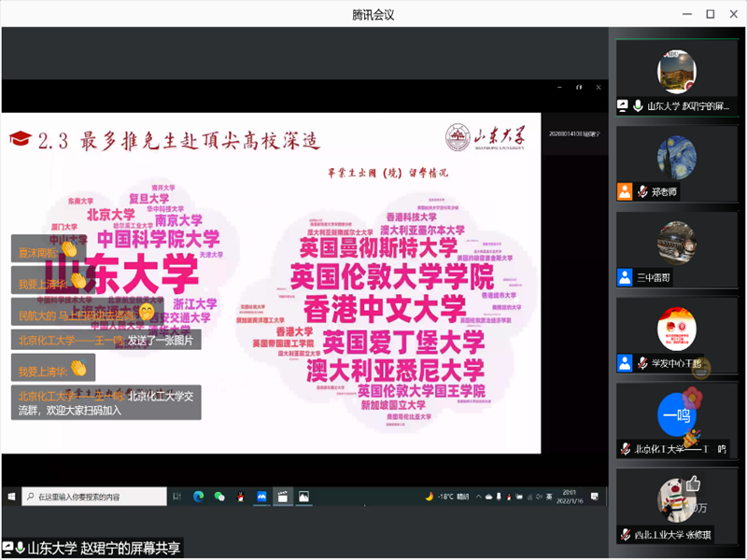Viewport: 747px width, 560px height.
Task: Click the blue user icon beside 三中雷哥
Action: click(625, 277)
